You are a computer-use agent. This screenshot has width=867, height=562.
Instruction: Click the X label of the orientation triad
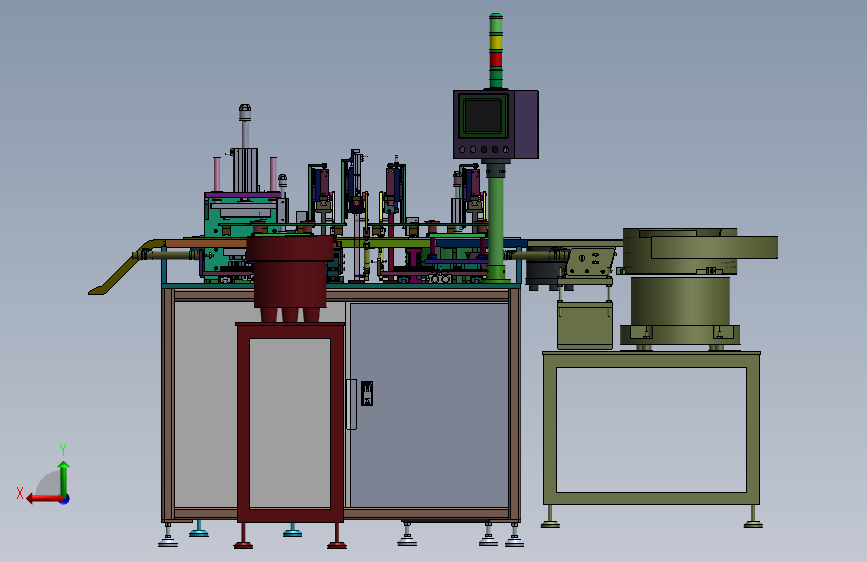tap(20, 493)
